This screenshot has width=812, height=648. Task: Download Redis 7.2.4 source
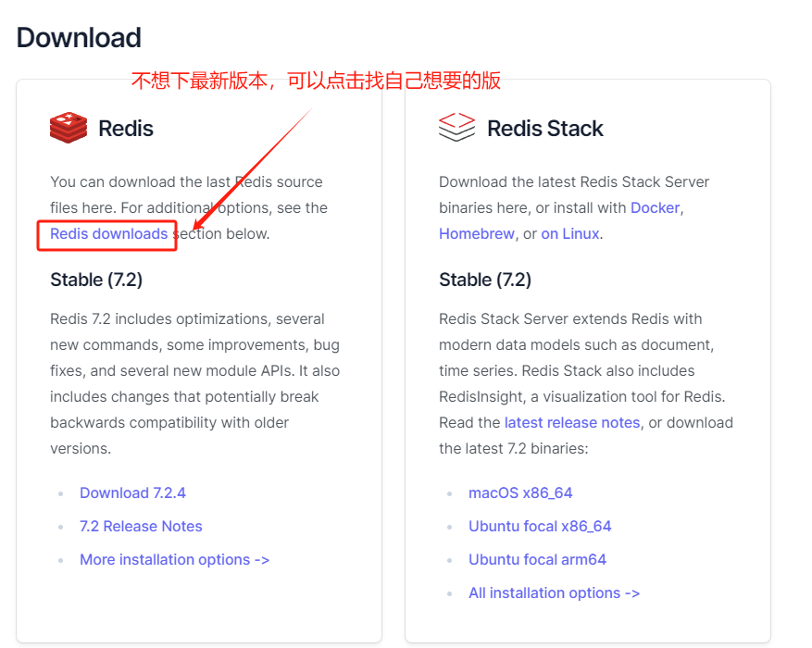(x=132, y=492)
